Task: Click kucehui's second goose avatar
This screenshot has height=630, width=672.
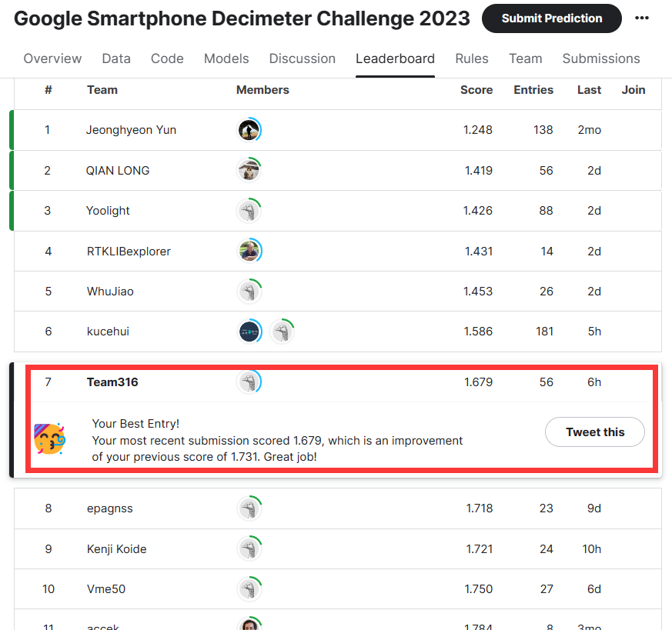Action: point(283,332)
